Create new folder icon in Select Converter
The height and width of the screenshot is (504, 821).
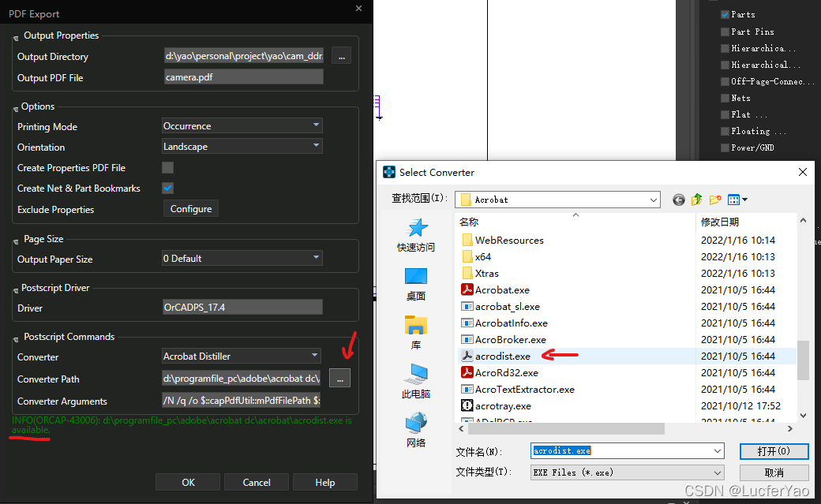pyautogui.click(x=715, y=200)
